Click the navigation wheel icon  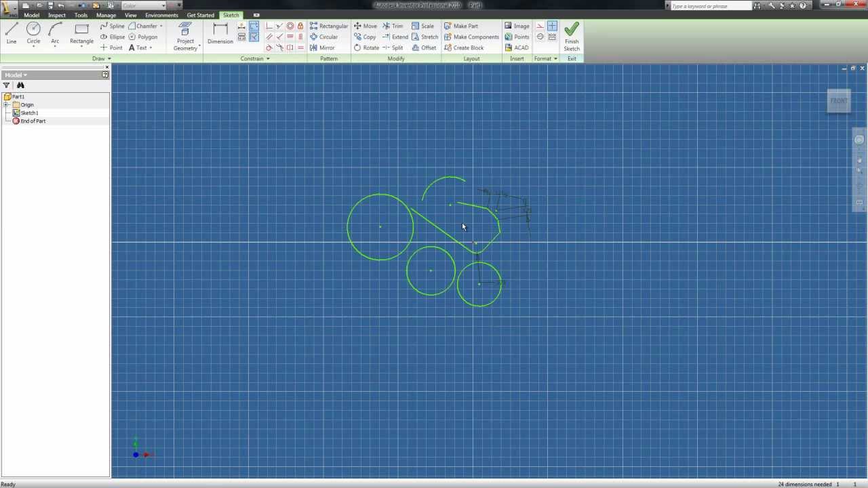pos(859,140)
